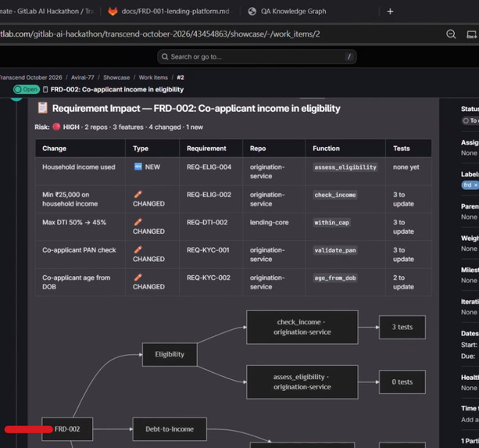Click the FRD-002 sticky header title

pos(117,90)
